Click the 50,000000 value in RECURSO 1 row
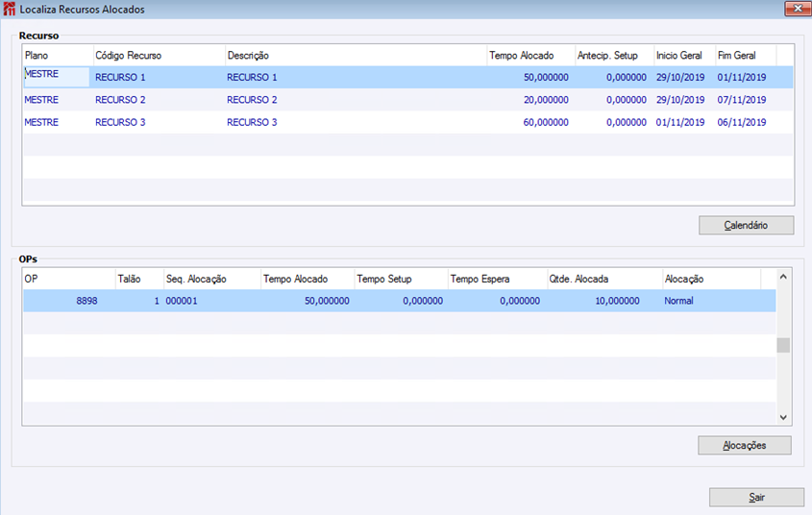 [x=546, y=77]
